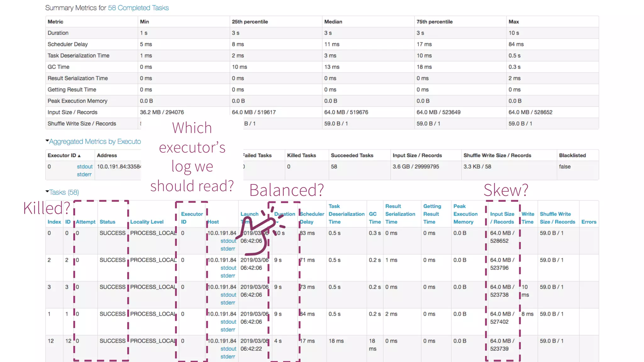Open stdout log for task index 0

228,241
